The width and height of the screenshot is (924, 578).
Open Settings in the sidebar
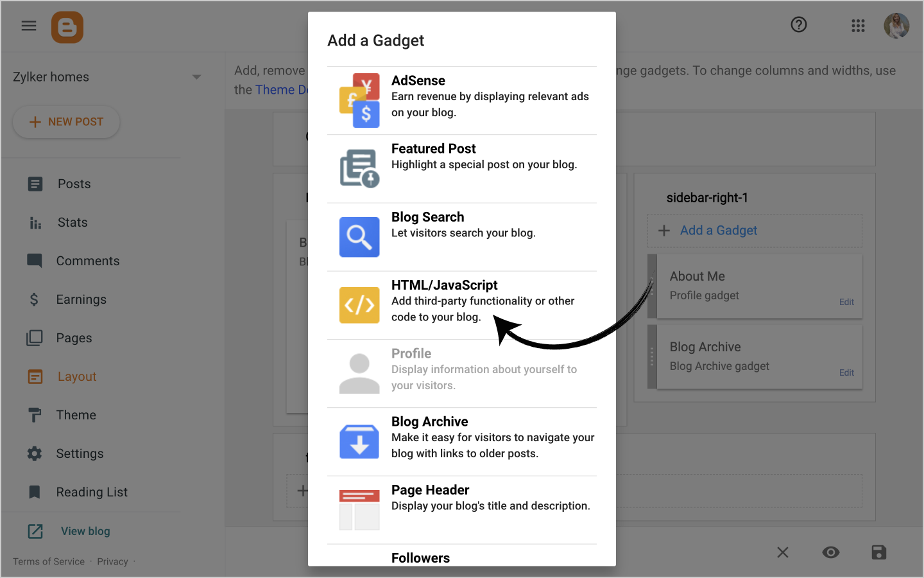80,453
